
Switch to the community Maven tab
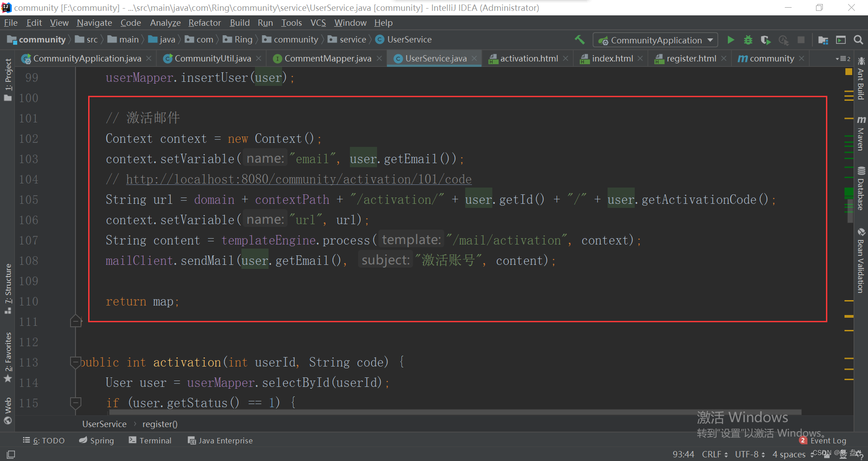[771, 58]
